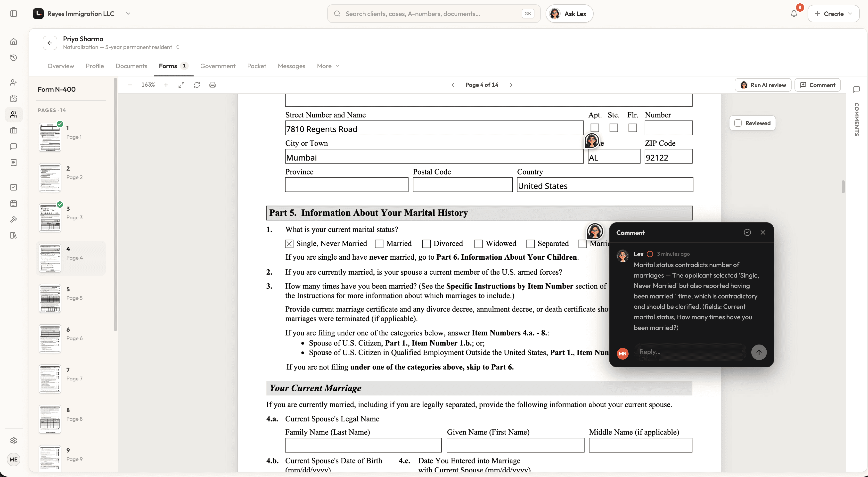Resolve the comment with checkmark icon
The height and width of the screenshot is (477, 868).
[x=747, y=232]
